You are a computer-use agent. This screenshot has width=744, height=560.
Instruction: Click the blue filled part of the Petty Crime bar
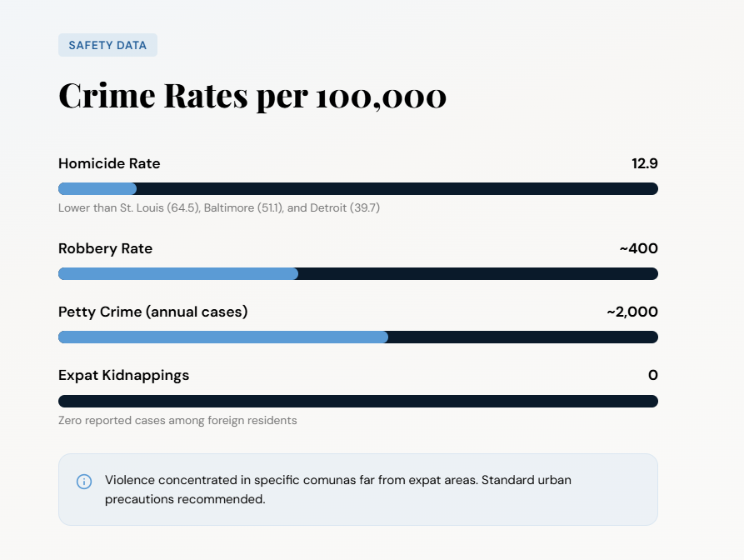tap(222, 337)
